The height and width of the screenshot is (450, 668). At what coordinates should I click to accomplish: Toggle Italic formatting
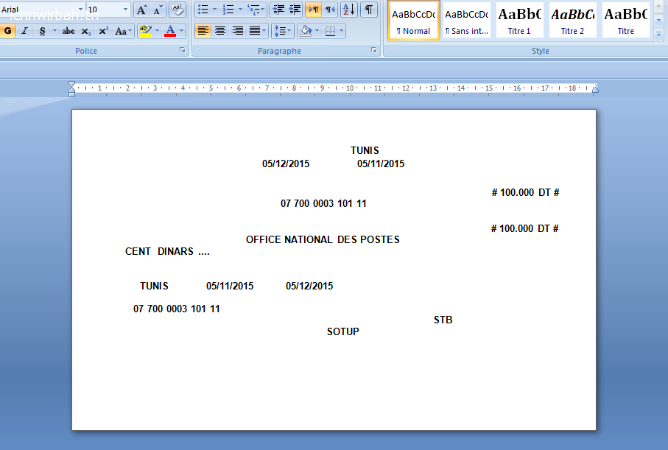coord(25,31)
